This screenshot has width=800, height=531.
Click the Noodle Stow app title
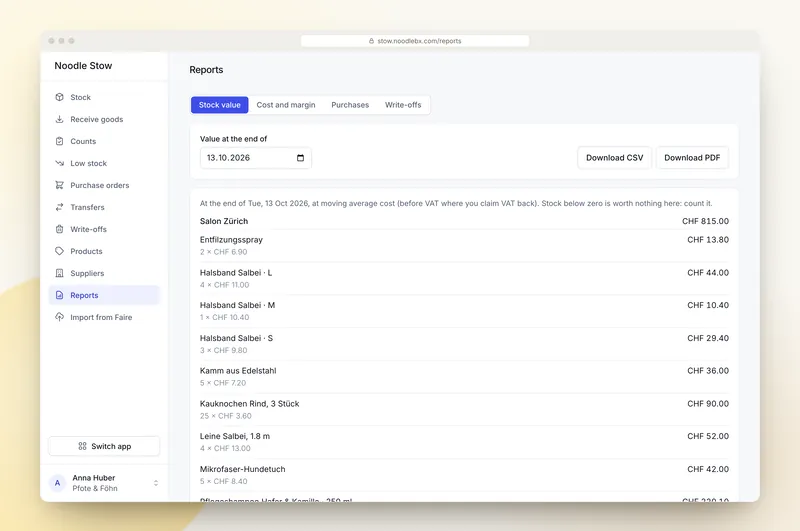pos(83,66)
